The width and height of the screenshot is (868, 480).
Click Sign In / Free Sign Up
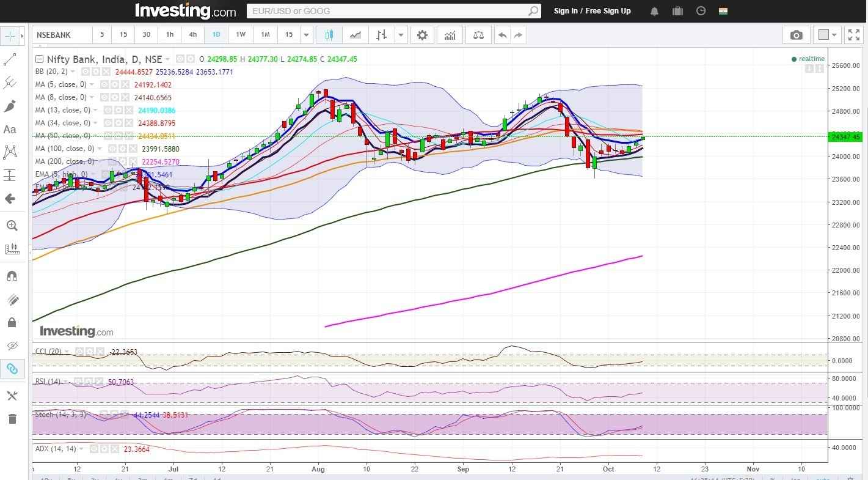(593, 11)
